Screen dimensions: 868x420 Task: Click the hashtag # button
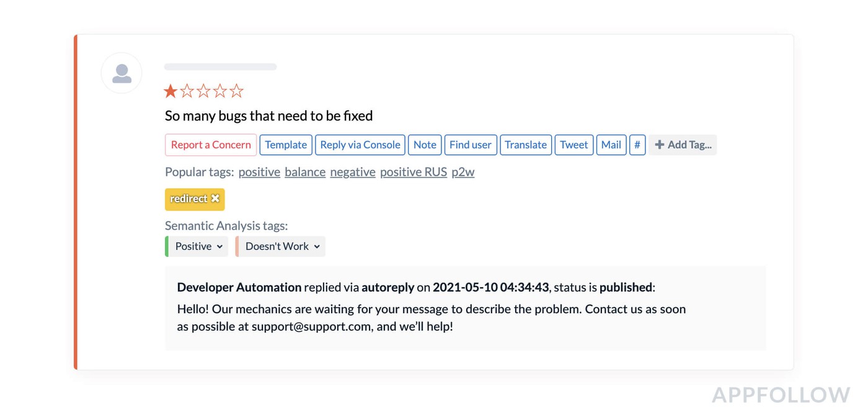coord(637,145)
